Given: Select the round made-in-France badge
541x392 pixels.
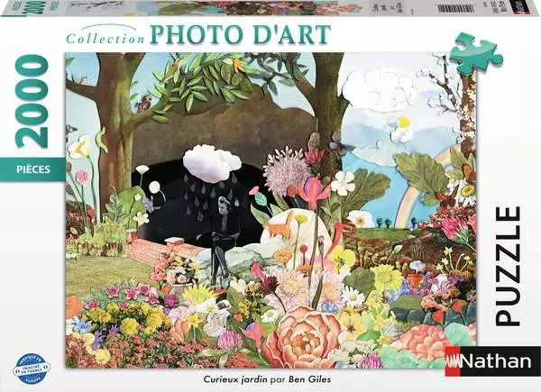Looking at the screenshot, I should (32, 364).
